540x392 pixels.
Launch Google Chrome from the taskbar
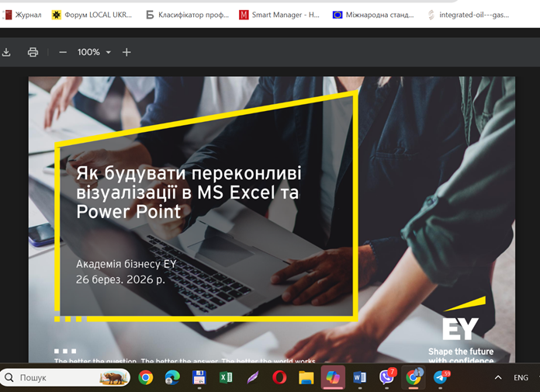(146, 377)
